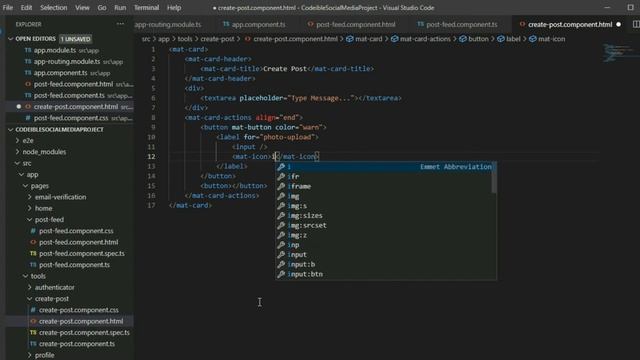Image resolution: width=640 pixels, height=360 pixels.
Task: Collapse the CODEIBLESOCIALMEDIAPROJECT section
Action: pos(11,129)
